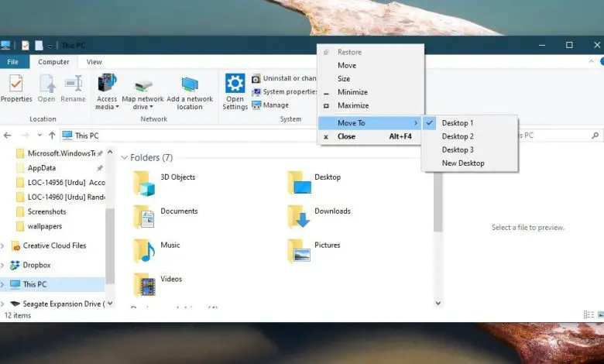Image resolution: width=604 pixels, height=364 pixels.
Task: Open the 3D Objects folder
Action: (165, 184)
